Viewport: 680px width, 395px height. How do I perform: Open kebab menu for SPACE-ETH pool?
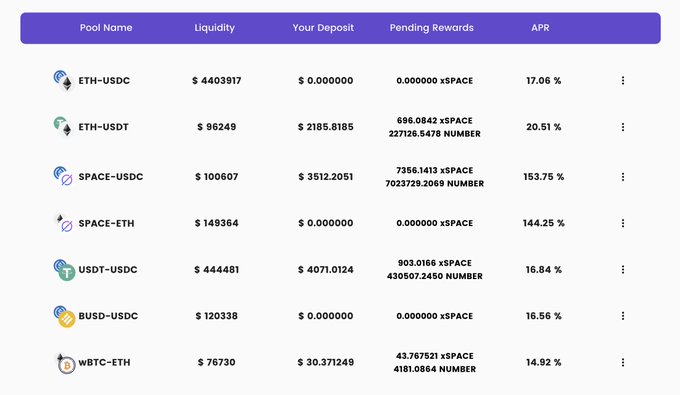point(623,223)
